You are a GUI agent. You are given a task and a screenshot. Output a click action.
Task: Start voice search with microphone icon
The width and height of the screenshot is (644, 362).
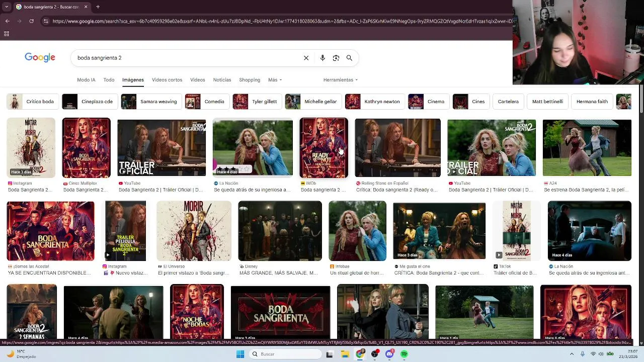323,58
